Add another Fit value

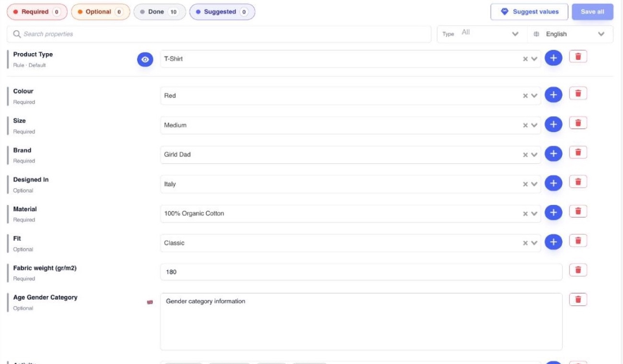(x=553, y=242)
